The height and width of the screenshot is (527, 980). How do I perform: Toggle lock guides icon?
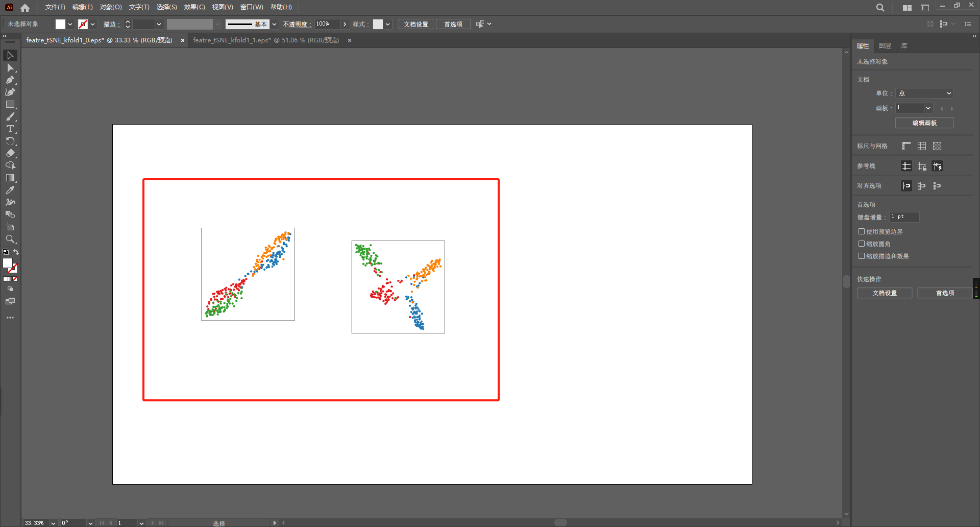tap(922, 166)
